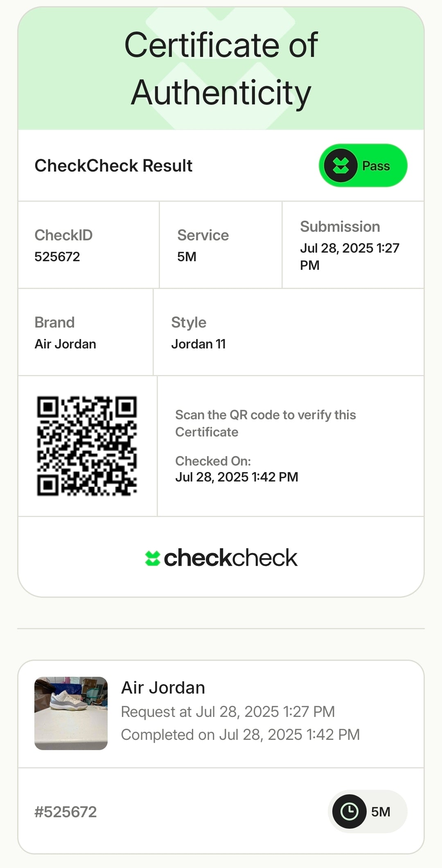
Task: Open the Jordan sneaker photo thumbnail
Action: 71,713
